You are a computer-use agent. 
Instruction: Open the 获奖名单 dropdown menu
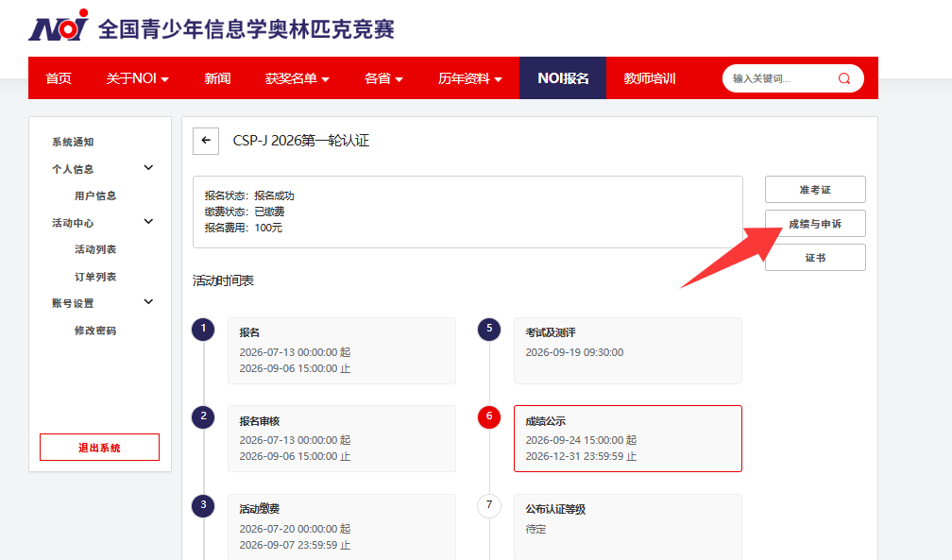pos(297,78)
